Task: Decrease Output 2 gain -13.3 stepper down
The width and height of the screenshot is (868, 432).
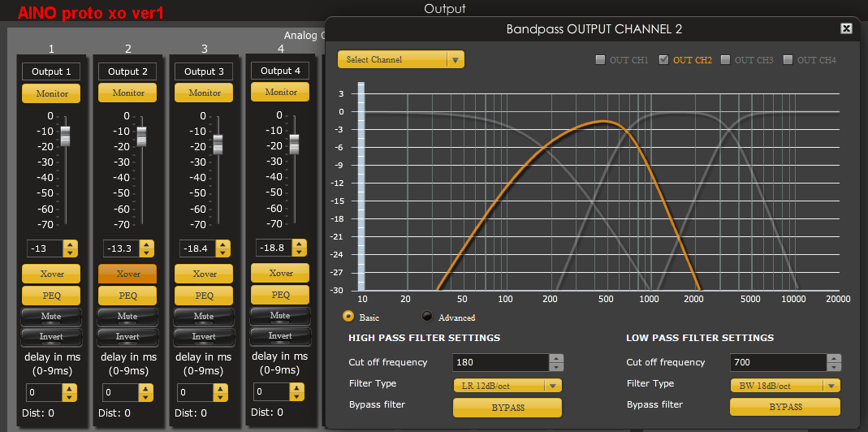Action: click(146, 253)
